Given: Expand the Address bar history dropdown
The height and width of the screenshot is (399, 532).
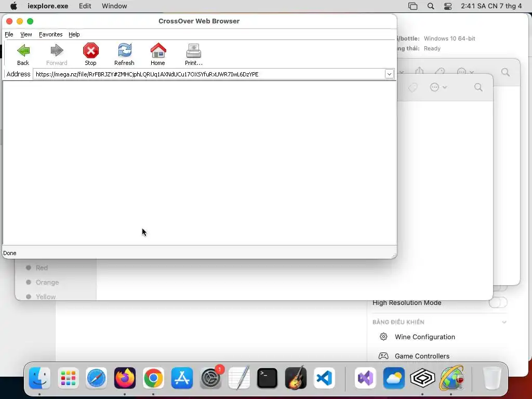Looking at the screenshot, I should click(389, 74).
